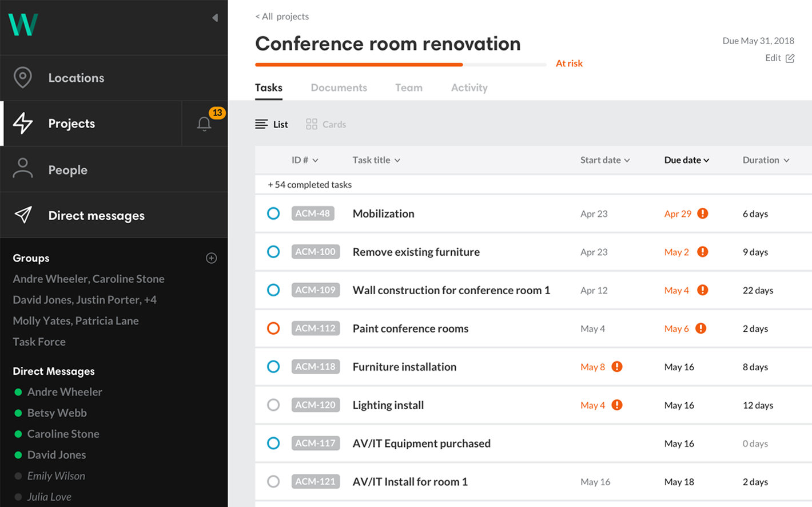Image resolution: width=812 pixels, height=507 pixels.
Task: Open direct message with Betsy Webb
Action: 57,413
